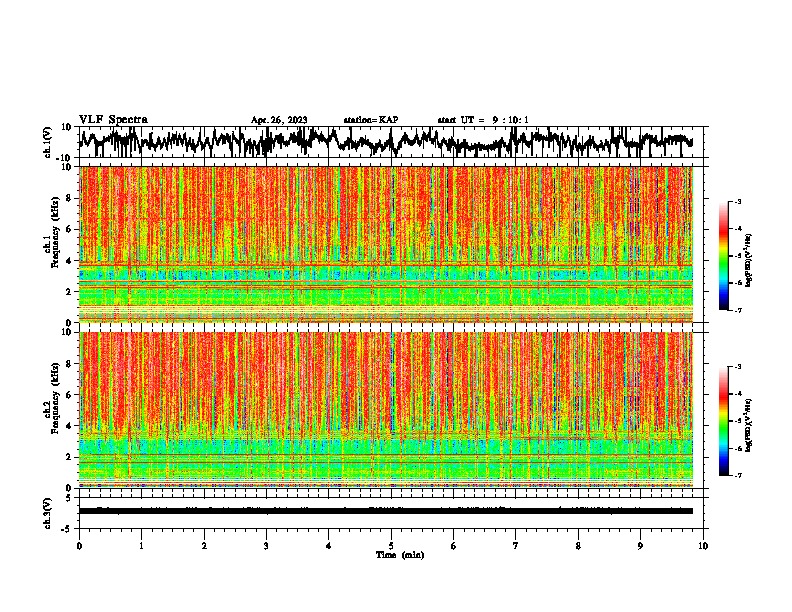Viewport: 792px width, 612px height.
Task: Click ch.1 color bar "log(PSD)(V²/Hz)" label
Action: tap(748, 261)
